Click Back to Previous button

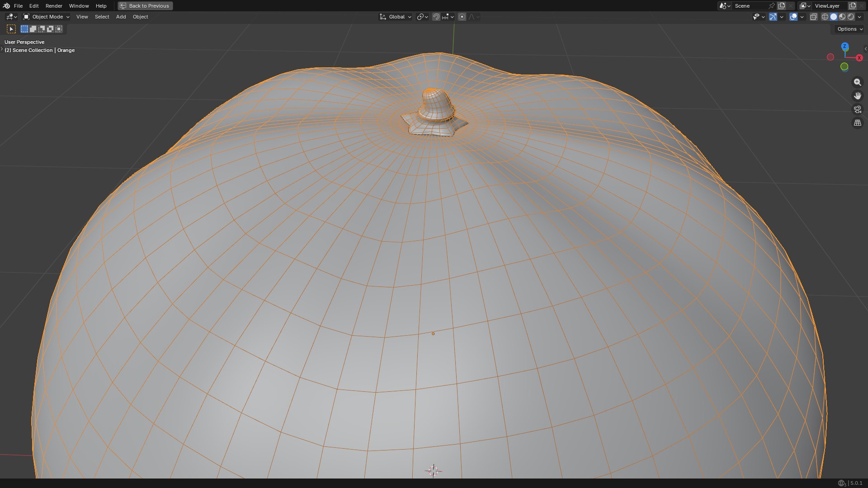pyautogui.click(x=145, y=6)
